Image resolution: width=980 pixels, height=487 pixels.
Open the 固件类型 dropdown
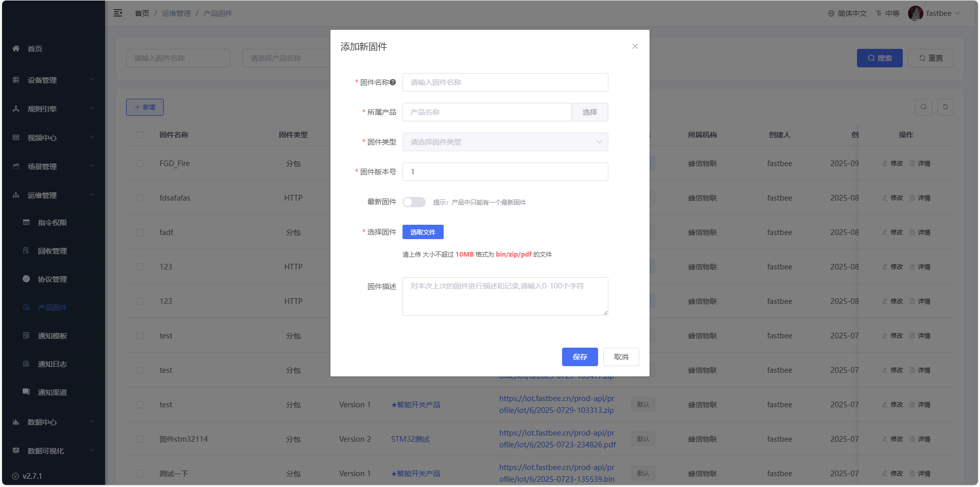pyautogui.click(x=505, y=142)
